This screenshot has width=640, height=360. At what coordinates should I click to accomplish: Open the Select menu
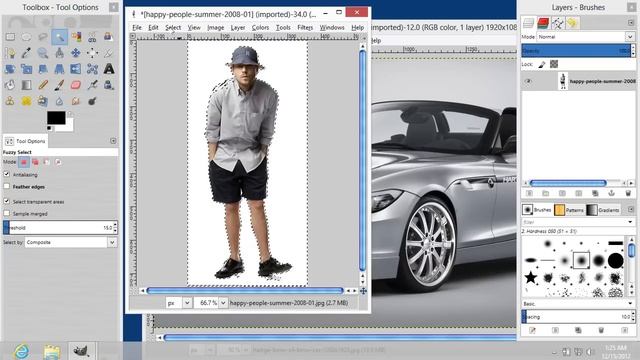pyautogui.click(x=173, y=27)
